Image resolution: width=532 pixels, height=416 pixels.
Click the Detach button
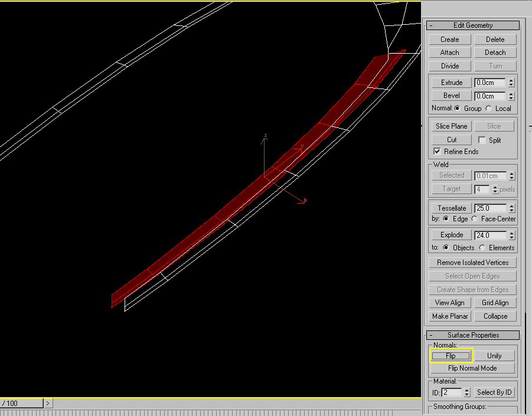(495, 53)
